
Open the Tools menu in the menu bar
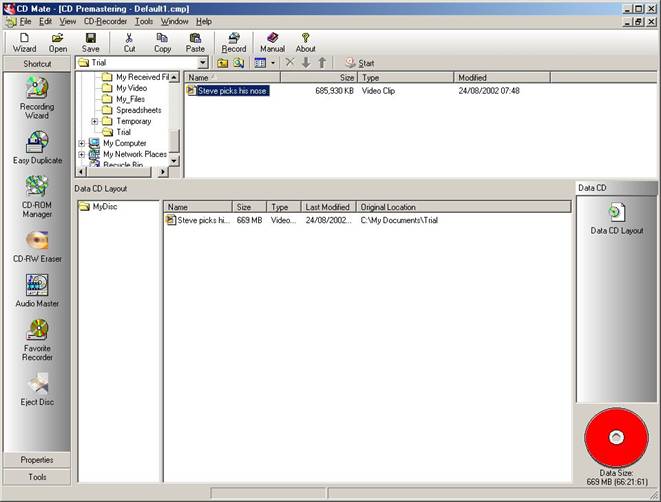(x=144, y=21)
